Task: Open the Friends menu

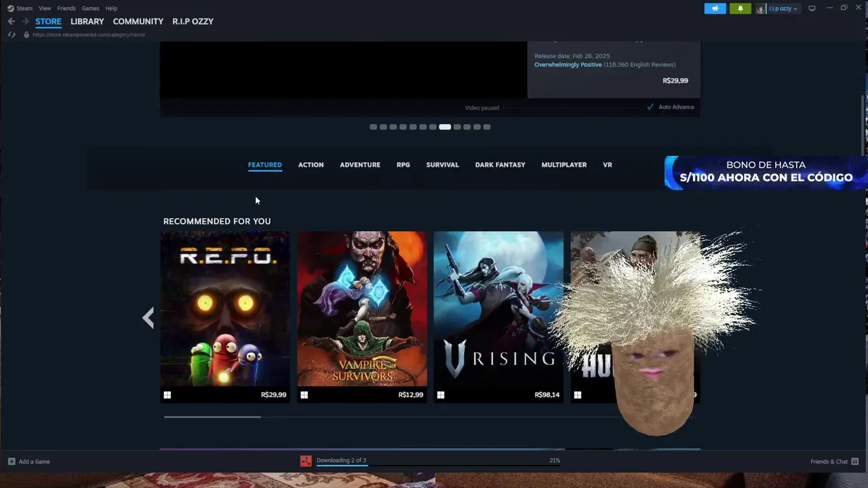Action: 66,8
